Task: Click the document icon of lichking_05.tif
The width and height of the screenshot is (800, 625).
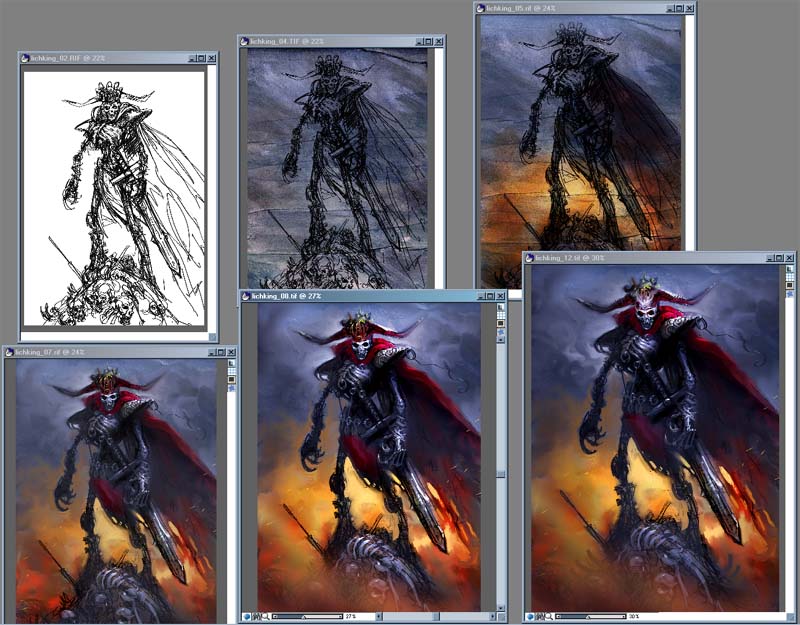Action: point(480,8)
